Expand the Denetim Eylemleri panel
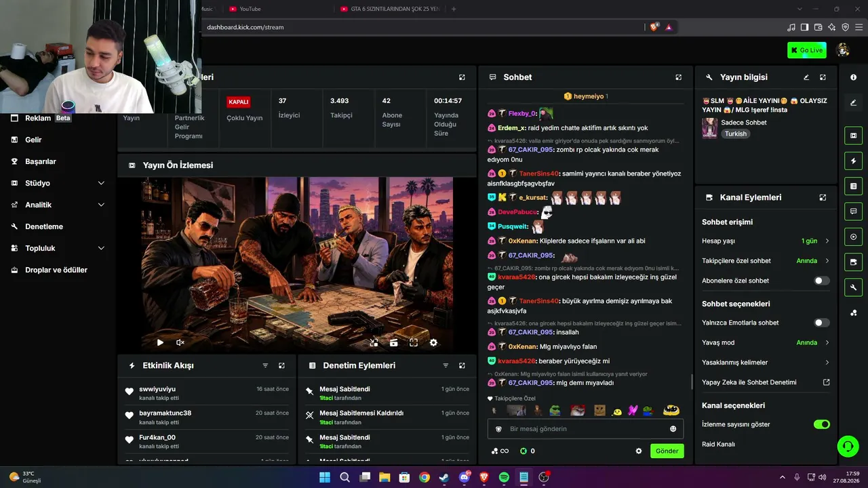Viewport: 868px width, 488px height. click(x=462, y=365)
